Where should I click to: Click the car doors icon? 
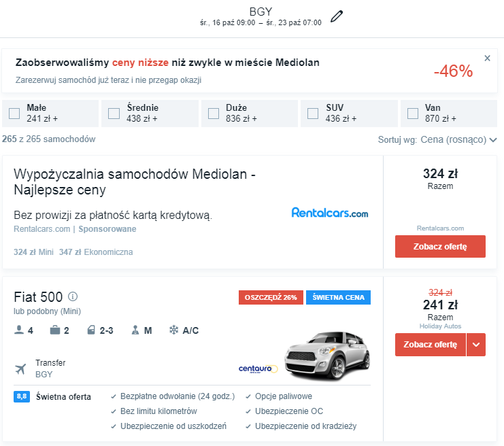coord(91,330)
